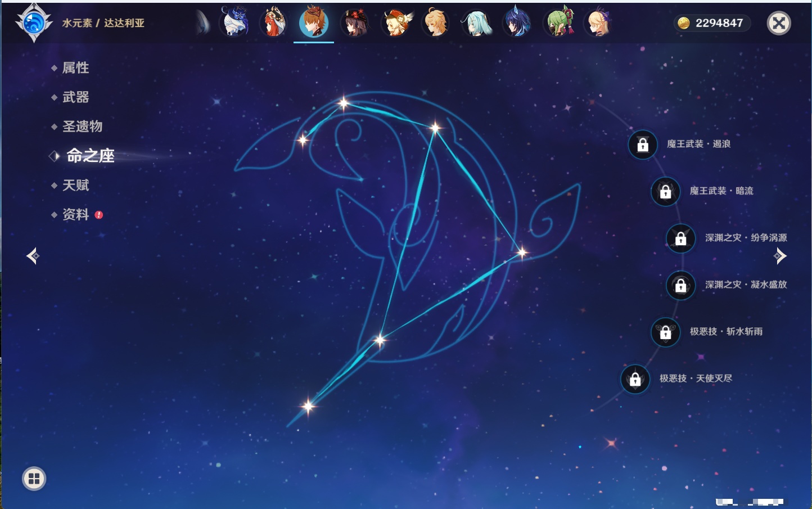This screenshot has width=812, height=509.
Task: Select Hu Tao's avatar in character bar
Action: pyautogui.click(x=355, y=23)
